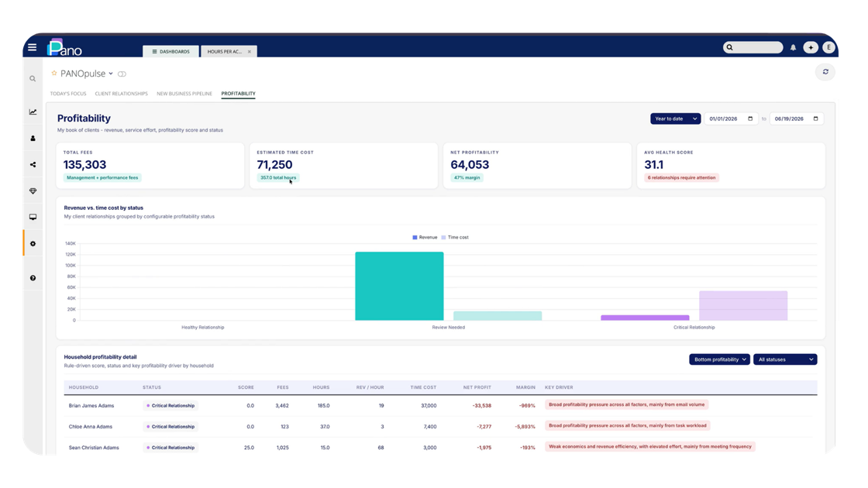Click Chloe Anna Adams' key driver note
The image size is (868, 488).
coord(628,425)
